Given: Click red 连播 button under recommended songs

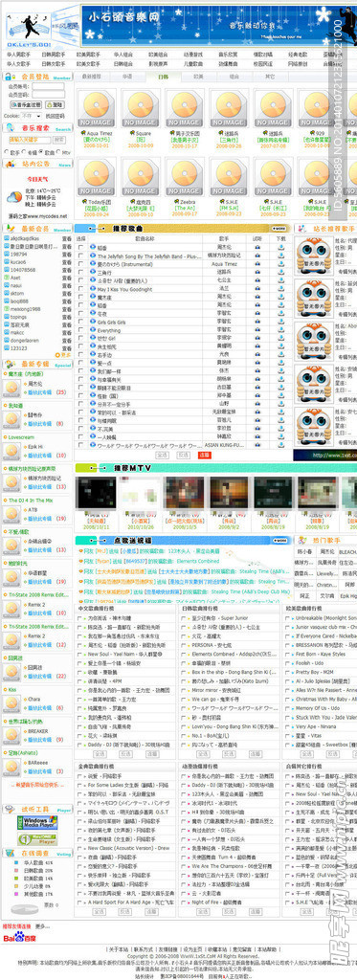Looking at the screenshot, I should click(x=204, y=455).
